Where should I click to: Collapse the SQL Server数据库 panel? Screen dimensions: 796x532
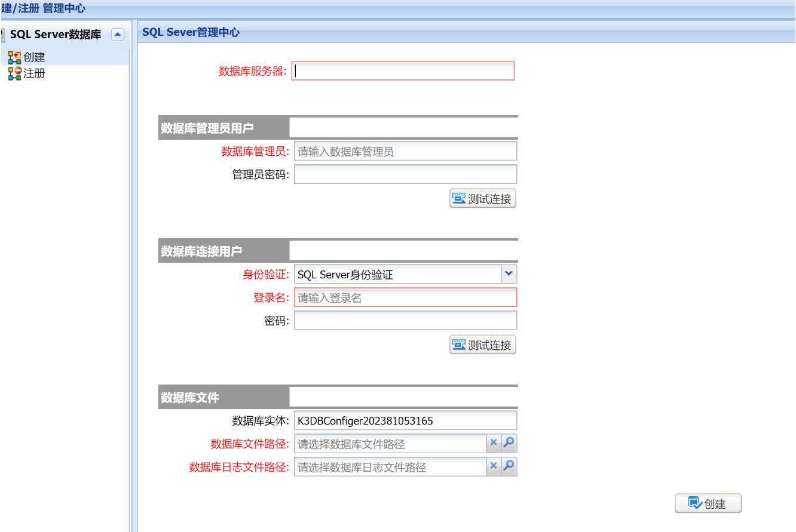[x=118, y=36]
